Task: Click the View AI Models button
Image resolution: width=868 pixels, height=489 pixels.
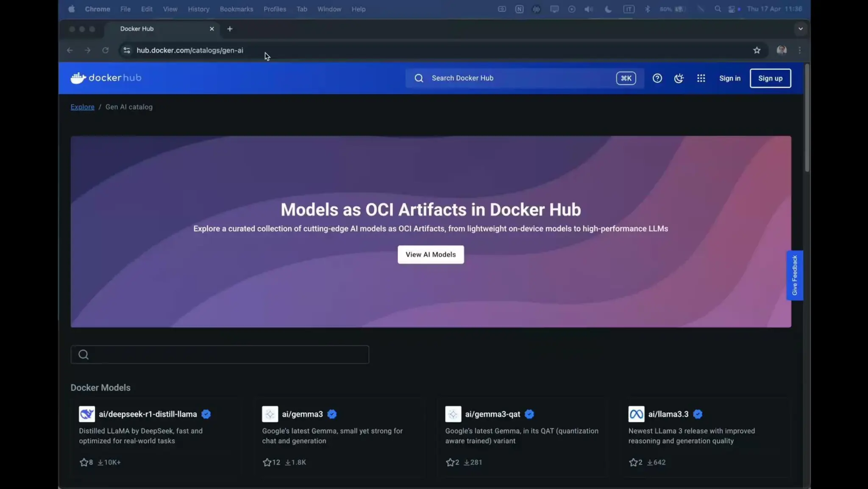Action: 430,254
